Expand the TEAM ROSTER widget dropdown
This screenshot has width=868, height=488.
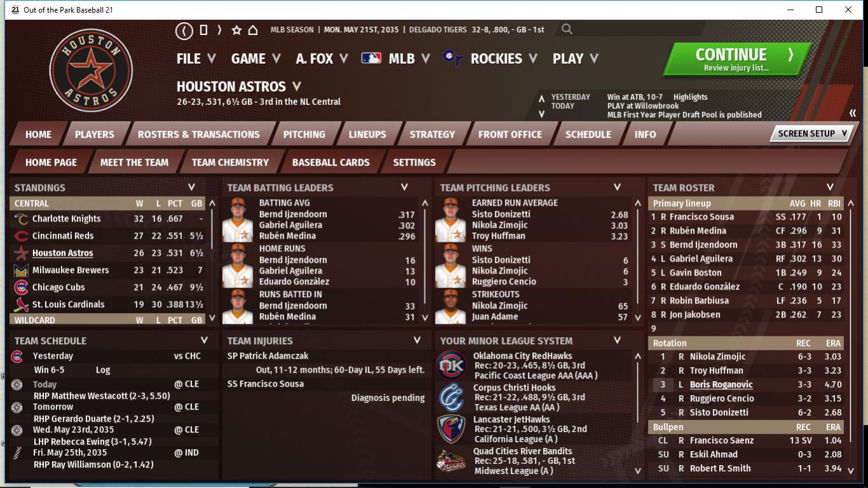click(x=830, y=188)
